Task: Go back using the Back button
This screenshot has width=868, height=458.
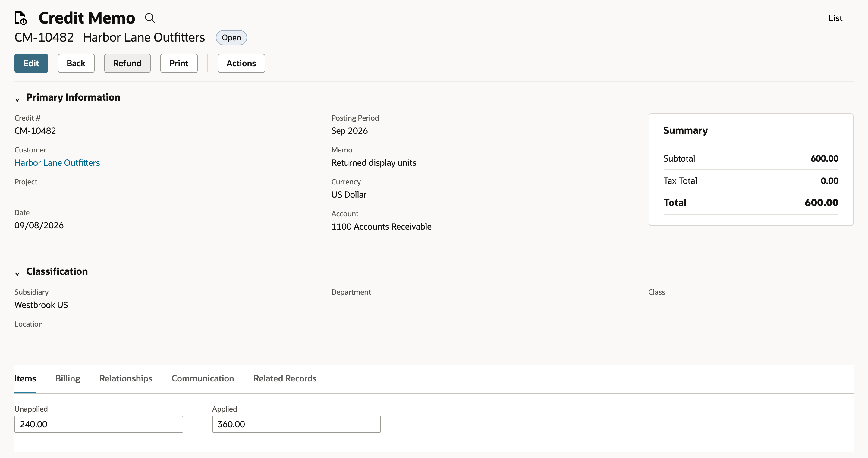Action: click(x=76, y=63)
